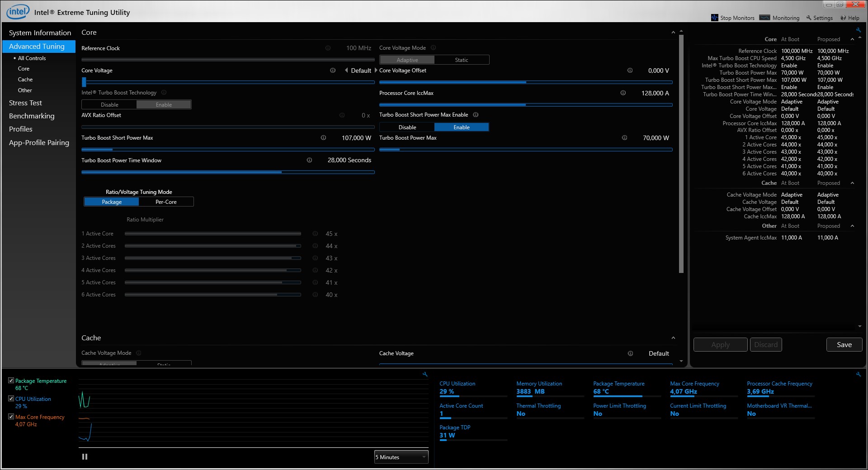Open Monitoring view from top bar
The image size is (868, 470).
tap(779, 18)
